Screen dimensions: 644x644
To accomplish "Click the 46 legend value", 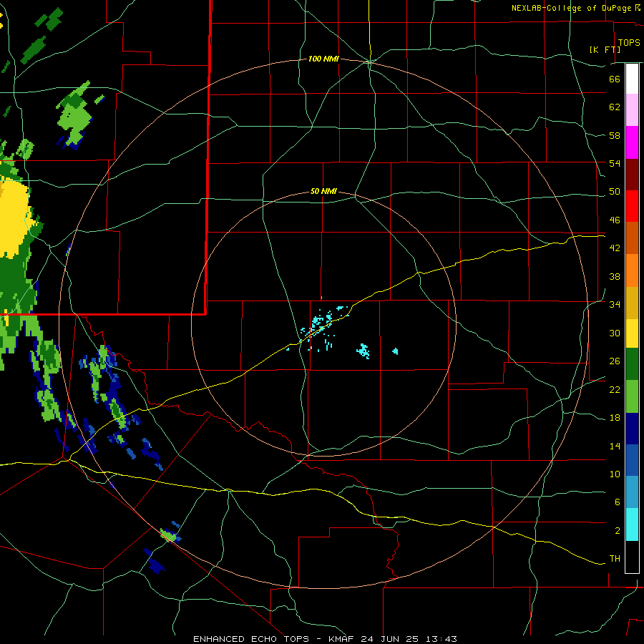I will 615,220.
